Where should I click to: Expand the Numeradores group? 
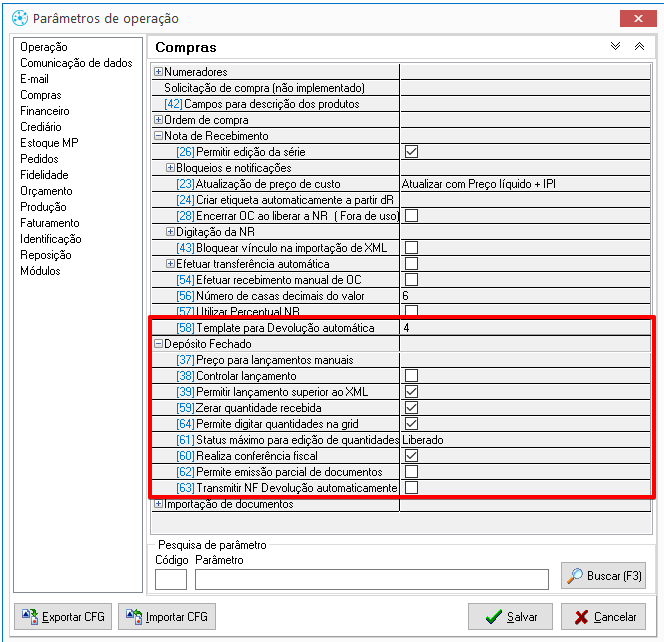pos(158,72)
